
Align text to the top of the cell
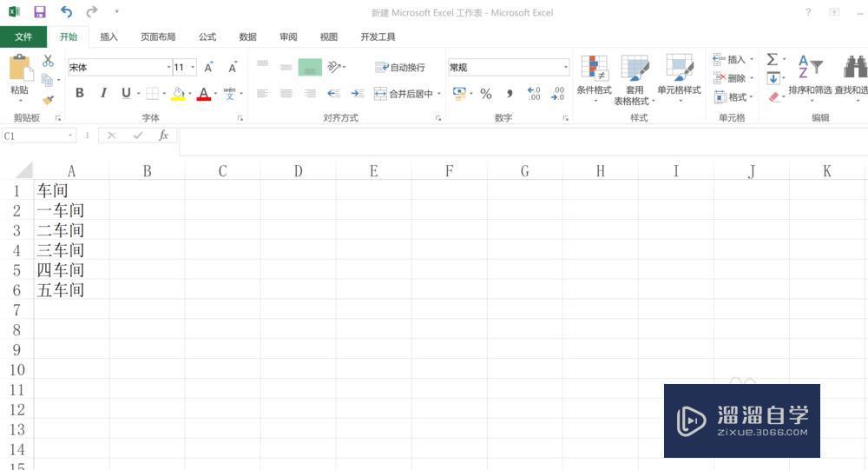click(x=262, y=64)
